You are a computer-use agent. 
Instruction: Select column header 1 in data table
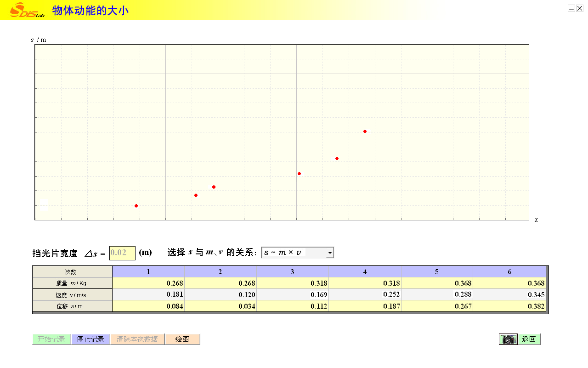(148, 272)
